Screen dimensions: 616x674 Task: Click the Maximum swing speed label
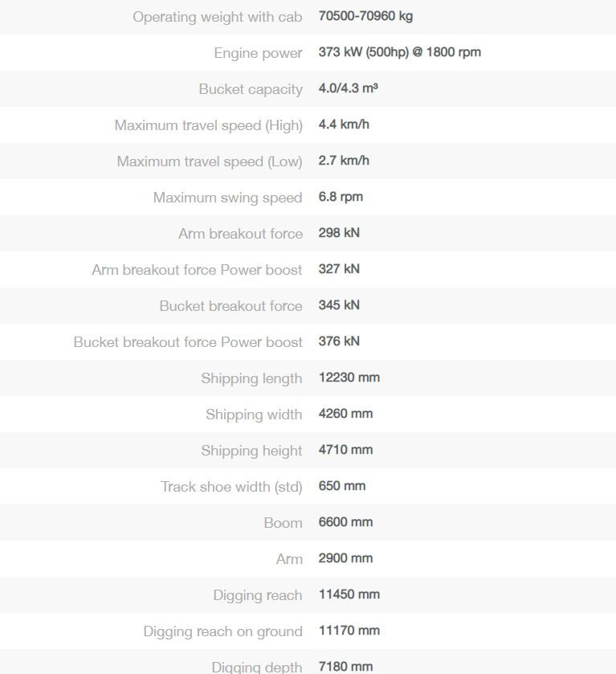(x=227, y=198)
